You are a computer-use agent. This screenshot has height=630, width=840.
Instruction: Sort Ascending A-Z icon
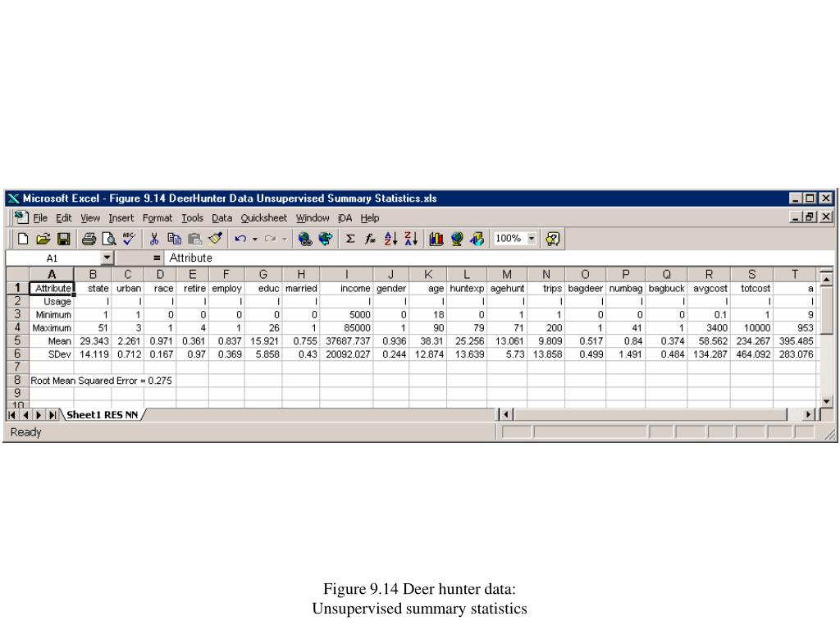390,239
